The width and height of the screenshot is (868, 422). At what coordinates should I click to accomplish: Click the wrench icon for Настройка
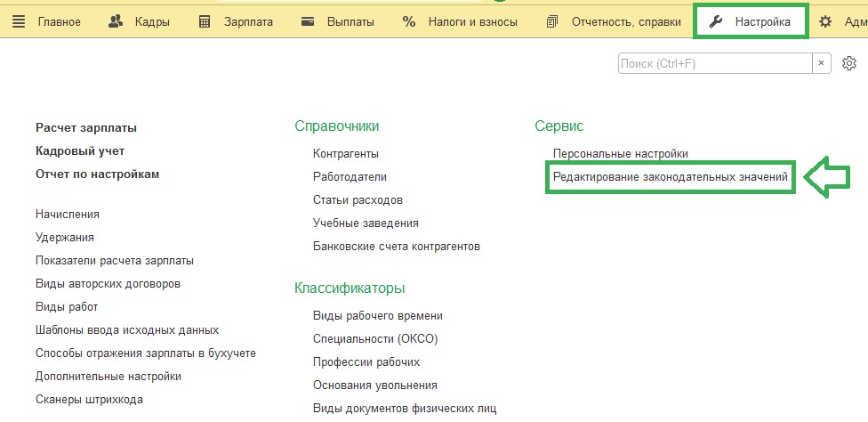point(716,21)
